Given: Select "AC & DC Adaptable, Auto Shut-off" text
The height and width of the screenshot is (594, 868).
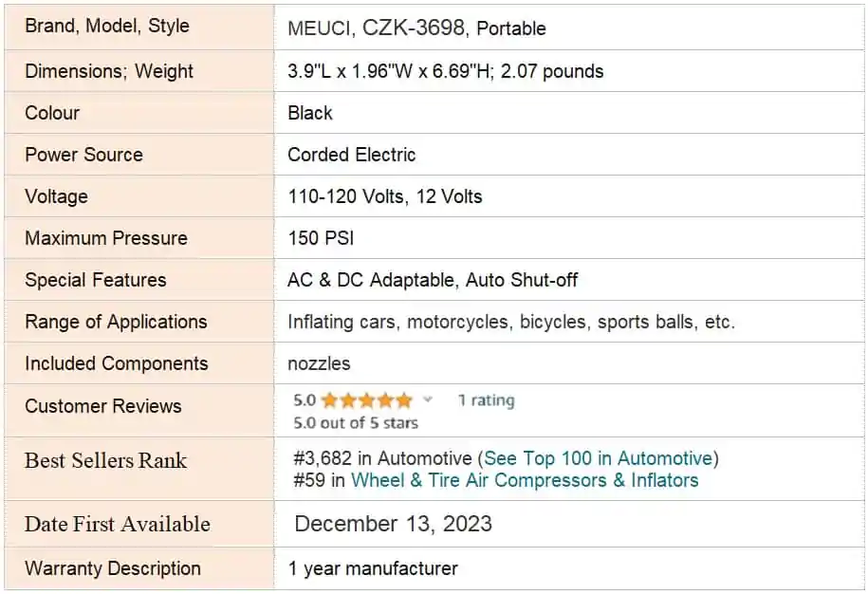Looking at the screenshot, I should pos(433,280).
